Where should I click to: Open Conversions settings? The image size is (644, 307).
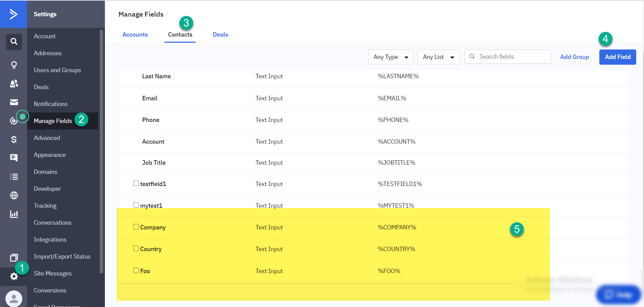click(50, 290)
